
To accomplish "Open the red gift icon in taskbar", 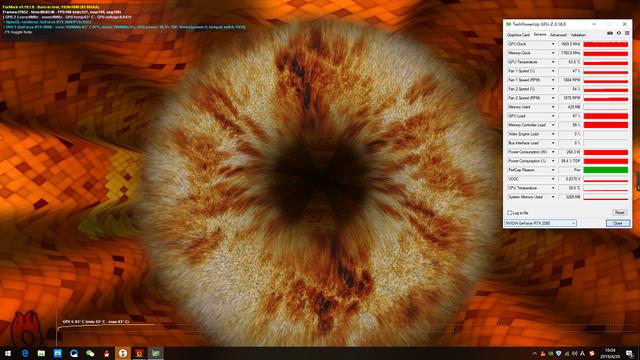I will click(107, 353).
